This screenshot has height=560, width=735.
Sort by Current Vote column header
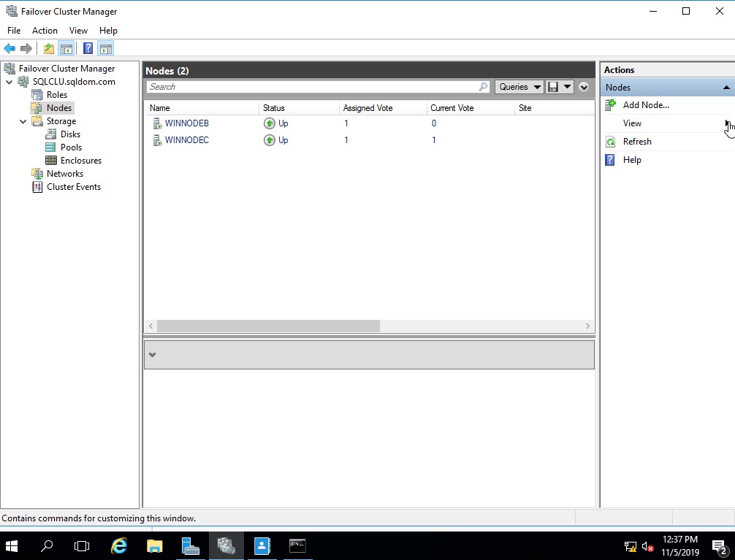[471, 108]
